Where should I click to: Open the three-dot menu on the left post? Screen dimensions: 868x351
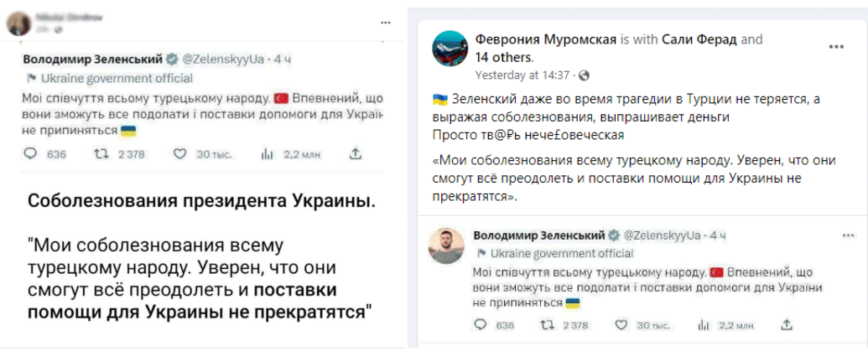pyautogui.click(x=385, y=22)
